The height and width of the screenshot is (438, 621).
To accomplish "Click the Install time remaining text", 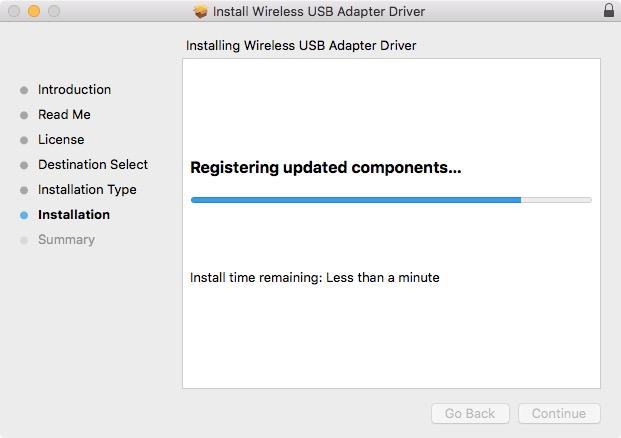I will [x=314, y=277].
